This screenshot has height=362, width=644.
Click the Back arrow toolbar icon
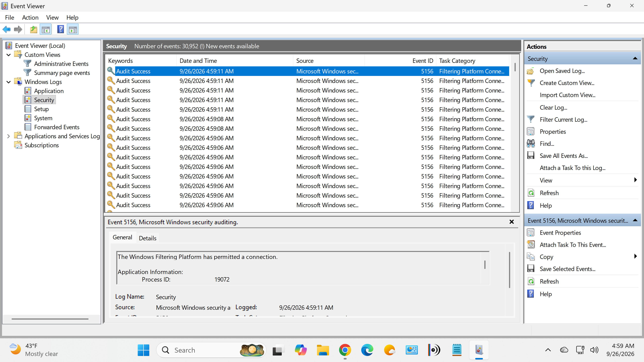click(7, 29)
